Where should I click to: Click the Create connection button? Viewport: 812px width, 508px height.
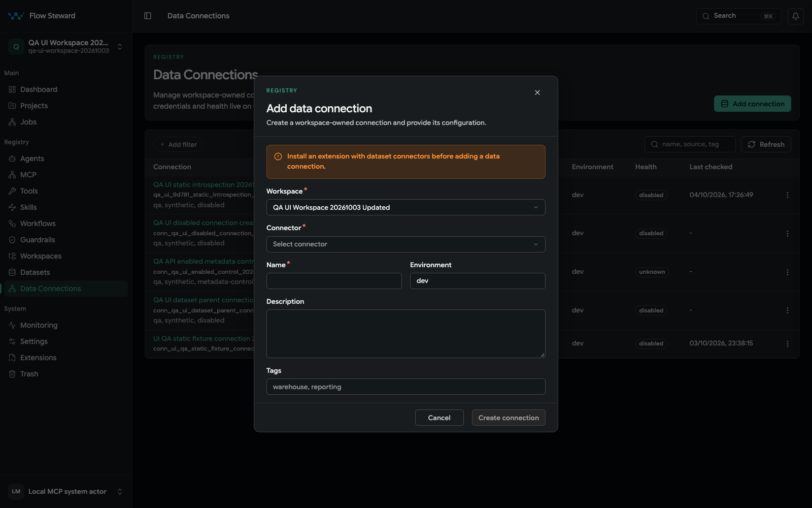[509, 418]
